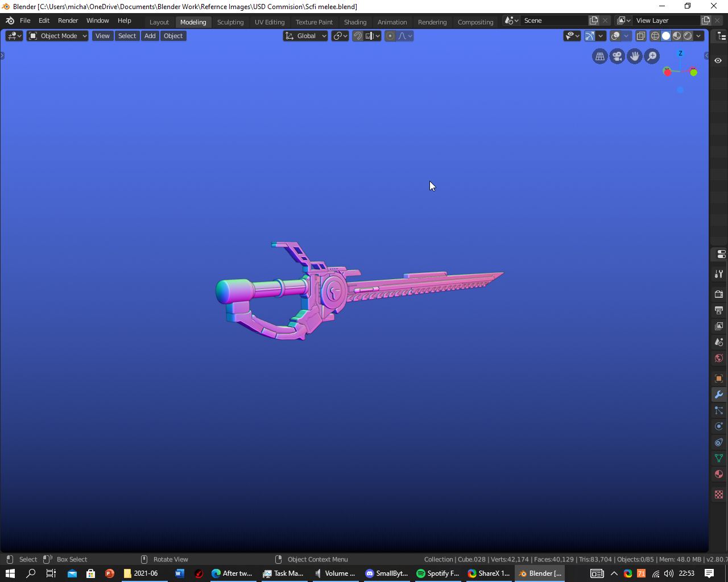Open the Object Mode dropdown
The height and width of the screenshot is (582, 728).
point(58,36)
